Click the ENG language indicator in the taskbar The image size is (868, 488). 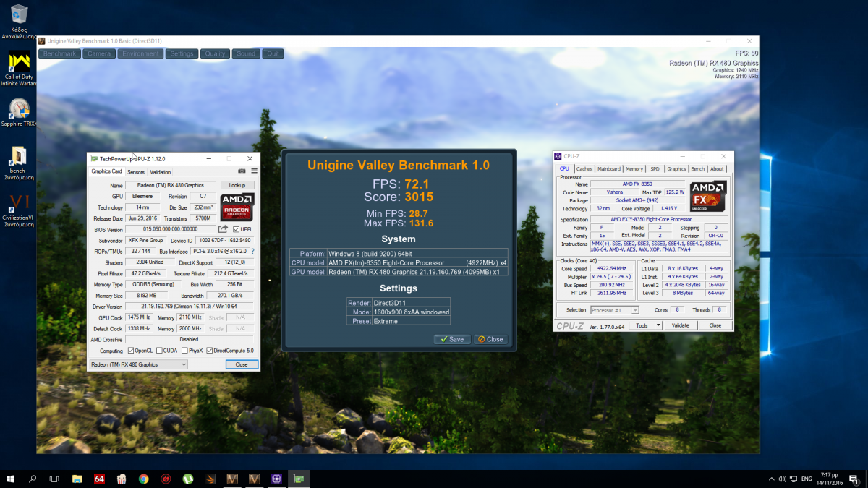coord(808,479)
